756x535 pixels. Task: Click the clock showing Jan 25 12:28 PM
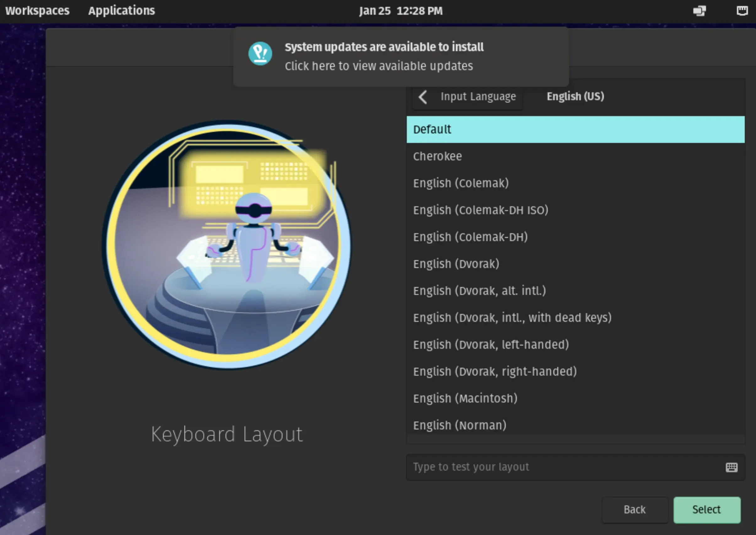click(x=401, y=11)
